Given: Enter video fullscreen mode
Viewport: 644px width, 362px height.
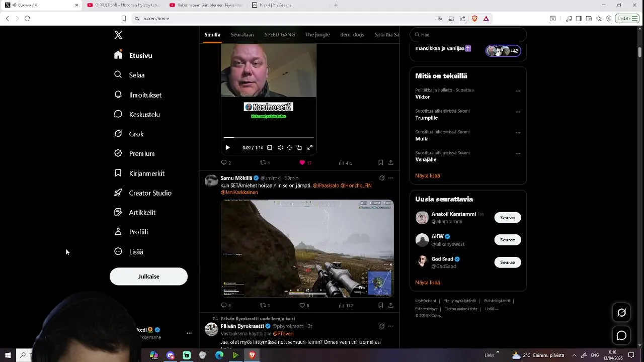Looking at the screenshot, I should click(x=310, y=147).
